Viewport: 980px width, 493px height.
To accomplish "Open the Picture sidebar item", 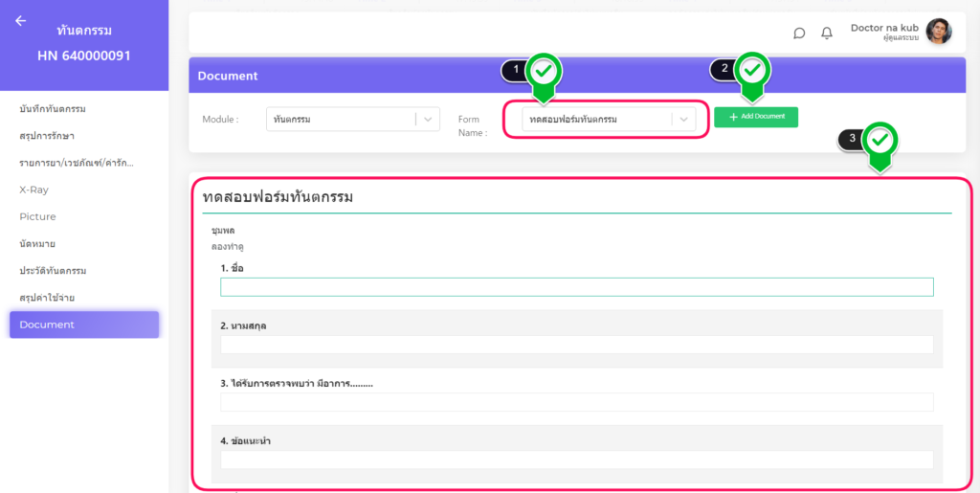I will [x=37, y=216].
